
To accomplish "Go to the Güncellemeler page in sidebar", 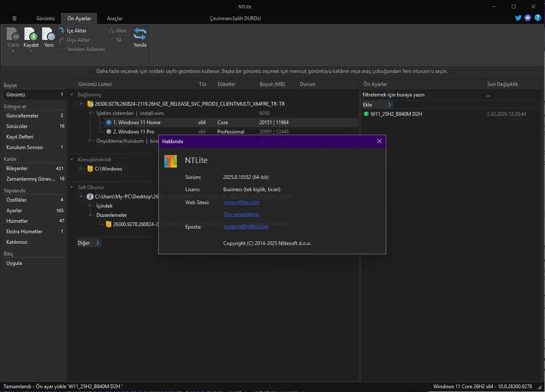I will pyautogui.click(x=34, y=116).
